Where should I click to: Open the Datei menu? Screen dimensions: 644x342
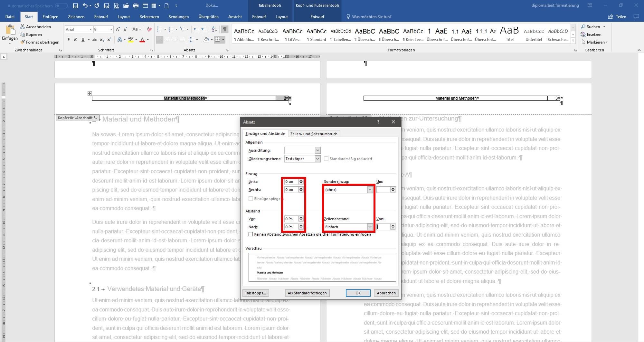(x=10, y=17)
